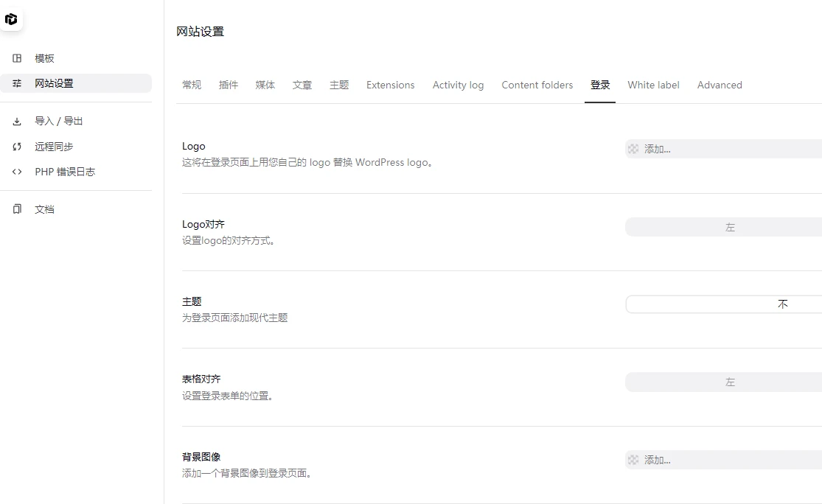
Task: Open the White label tab
Action: [x=653, y=85]
